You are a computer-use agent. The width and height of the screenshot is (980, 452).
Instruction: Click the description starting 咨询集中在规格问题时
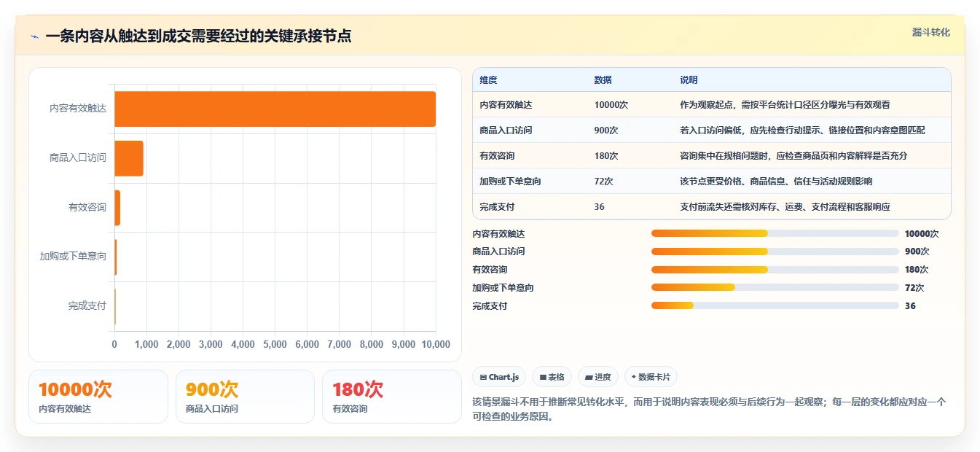[x=793, y=156]
